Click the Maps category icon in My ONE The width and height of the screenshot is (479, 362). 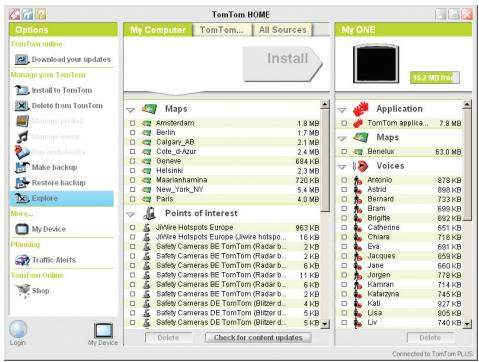coord(361,137)
